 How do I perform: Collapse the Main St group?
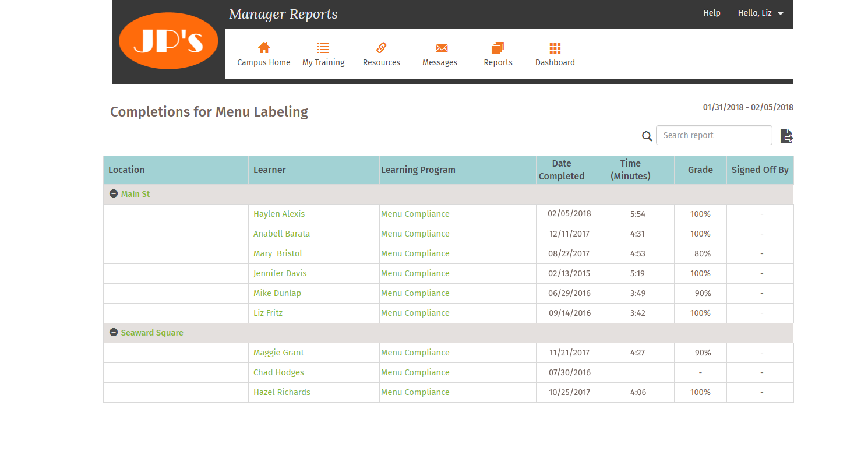pos(114,194)
